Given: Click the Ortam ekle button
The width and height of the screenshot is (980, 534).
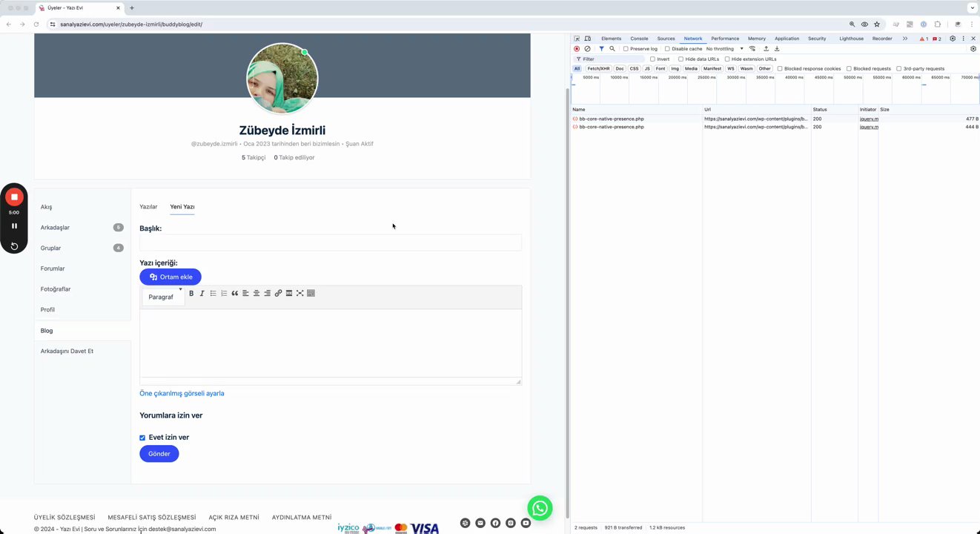Looking at the screenshot, I should point(170,277).
